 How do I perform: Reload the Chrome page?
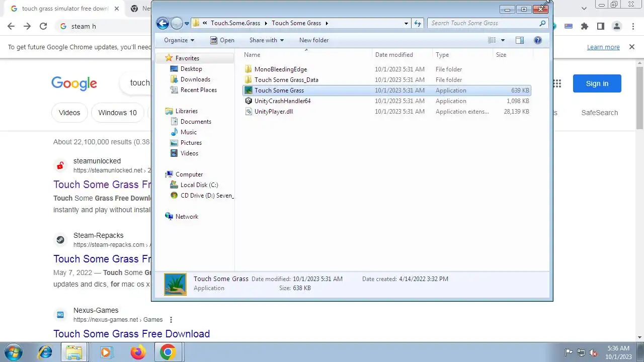43,26
